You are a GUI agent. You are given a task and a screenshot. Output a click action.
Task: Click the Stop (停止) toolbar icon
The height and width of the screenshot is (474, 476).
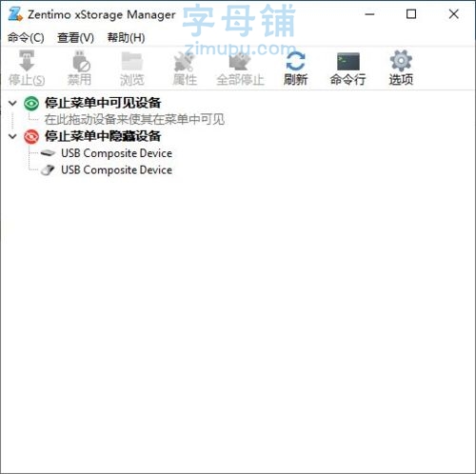point(27,61)
